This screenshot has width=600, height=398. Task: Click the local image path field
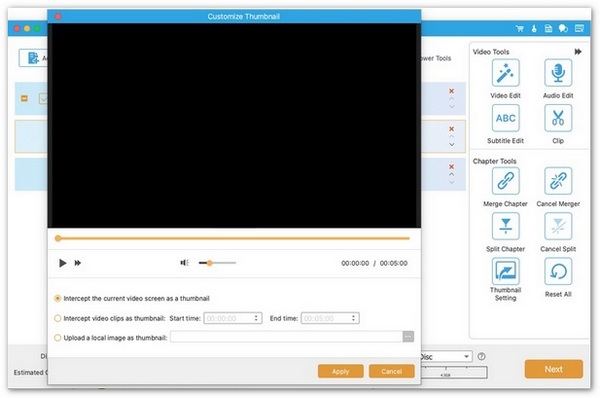pyautogui.click(x=286, y=337)
